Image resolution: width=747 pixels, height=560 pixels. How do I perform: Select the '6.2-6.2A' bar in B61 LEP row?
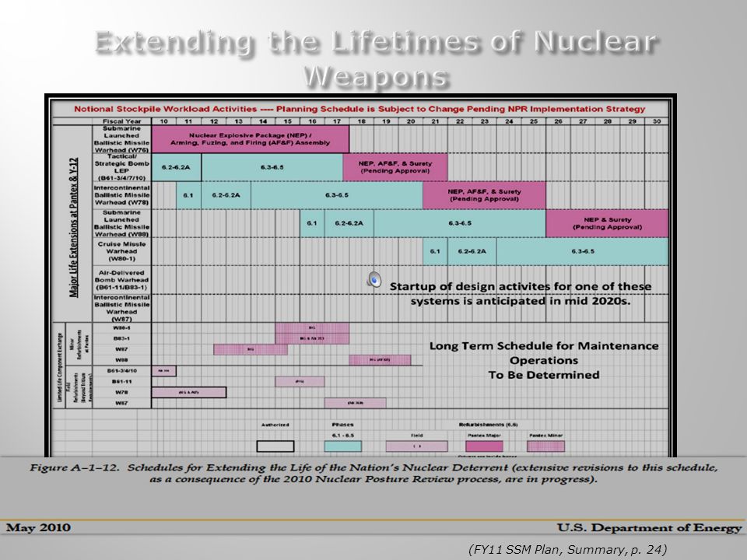177,167
